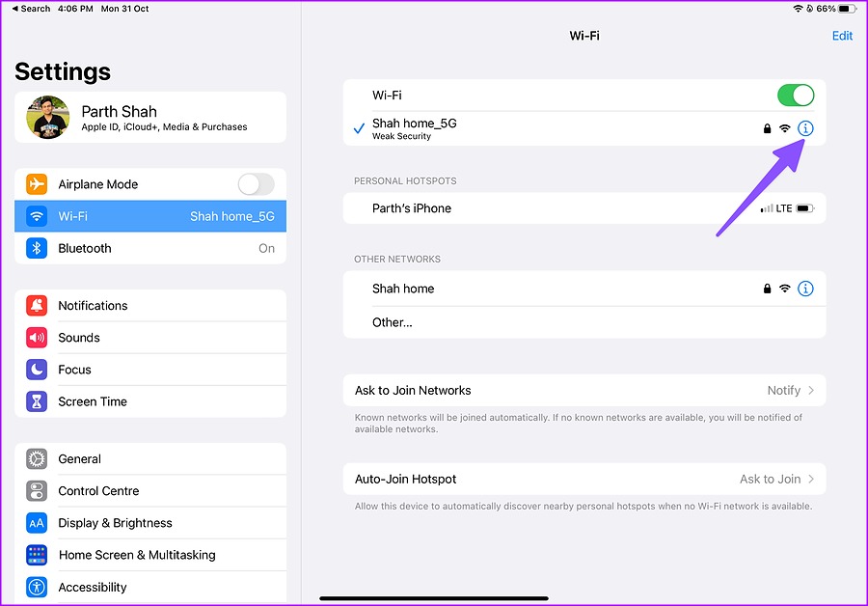The width and height of the screenshot is (868, 606).
Task: Open the General gear icon
Action: coord(37,459)
